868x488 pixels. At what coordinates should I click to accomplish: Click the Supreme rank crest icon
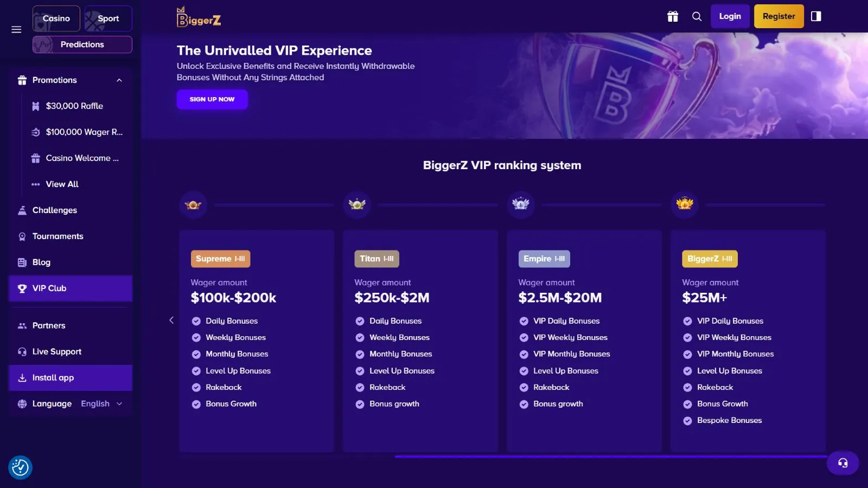[x=193, y=205]
